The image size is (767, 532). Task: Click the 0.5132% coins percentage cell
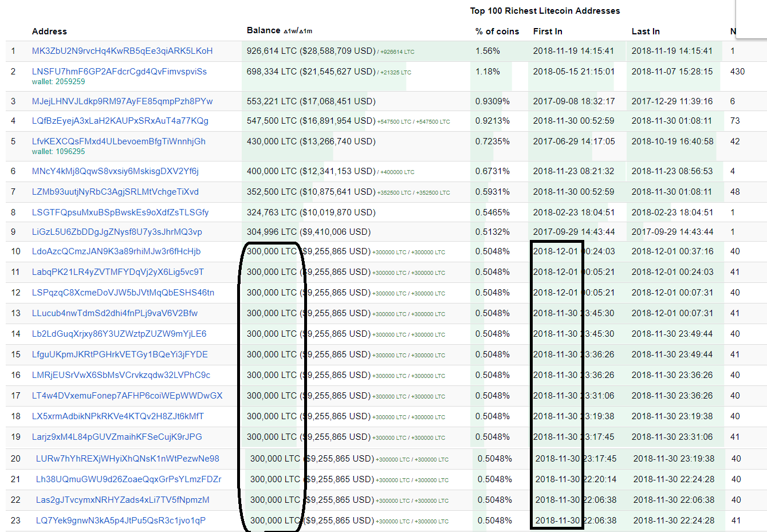pyautogui.click(x=493, y=232)
